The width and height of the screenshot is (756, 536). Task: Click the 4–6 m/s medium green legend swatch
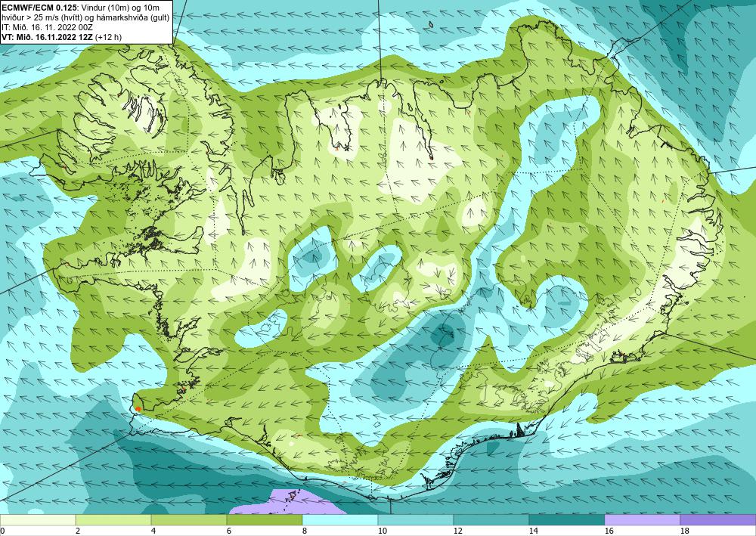189,520
